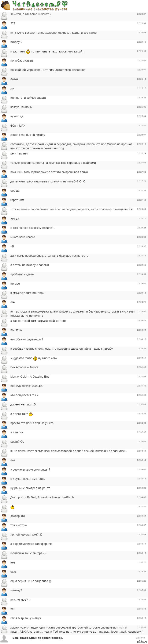Click the avatar beside "Хей-хей, а как ваше ничего?"
Screen dimensions: 148x644
(x=4, y=16)
